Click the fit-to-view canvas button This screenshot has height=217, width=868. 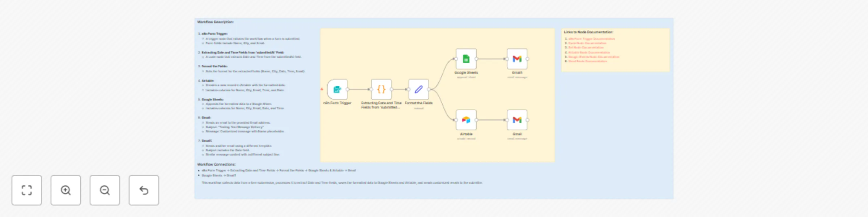pyautogui.click(x=27, y=190)
